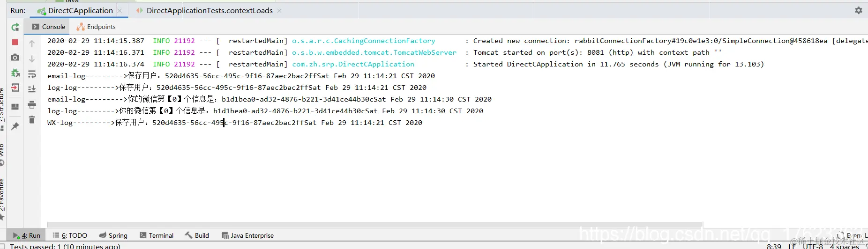Click the update running application bug icon
The height and width of the screenshot is (249, 868).
[15, 73]
